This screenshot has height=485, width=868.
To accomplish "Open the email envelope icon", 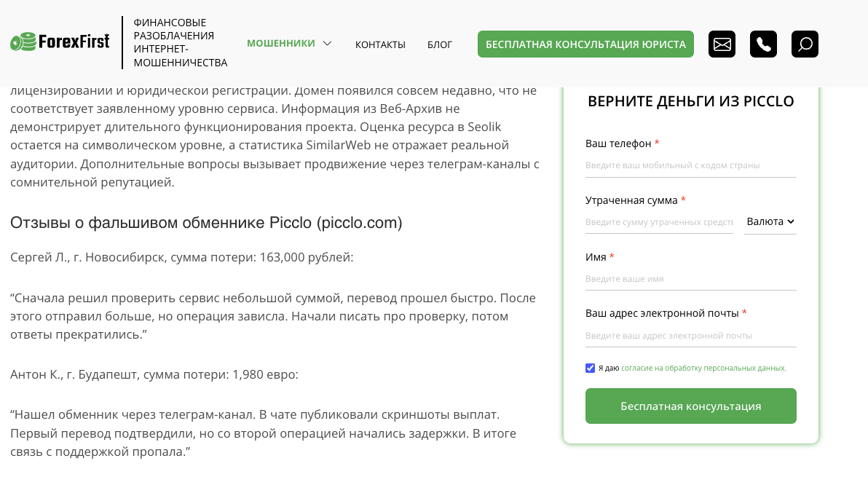I will tap(722, 44).
